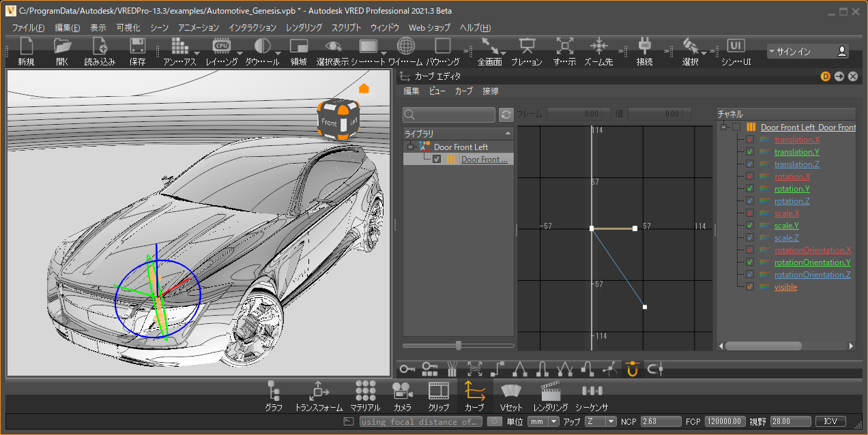Uncheck the translation.Y channel checkbox
Viewport: 868px width, 435px height.
(x=750, y=152)
